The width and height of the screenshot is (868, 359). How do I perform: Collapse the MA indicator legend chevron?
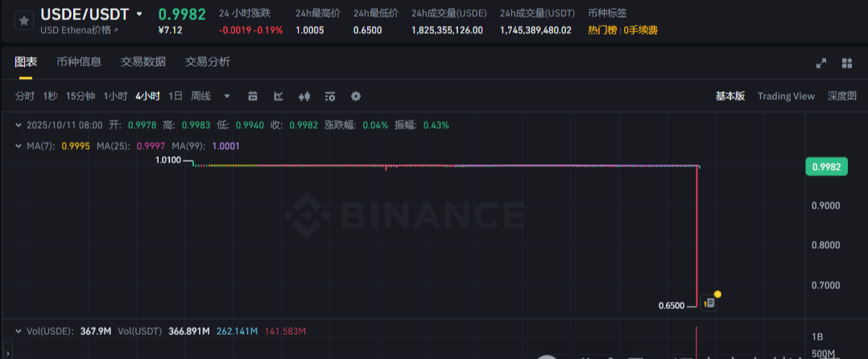pos(19,146)
